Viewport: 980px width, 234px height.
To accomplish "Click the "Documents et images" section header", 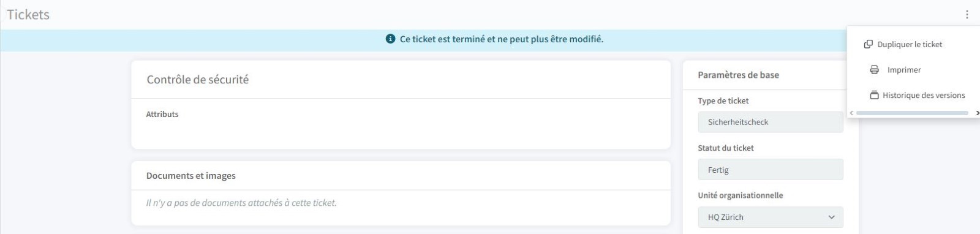I will coord(191,176).
